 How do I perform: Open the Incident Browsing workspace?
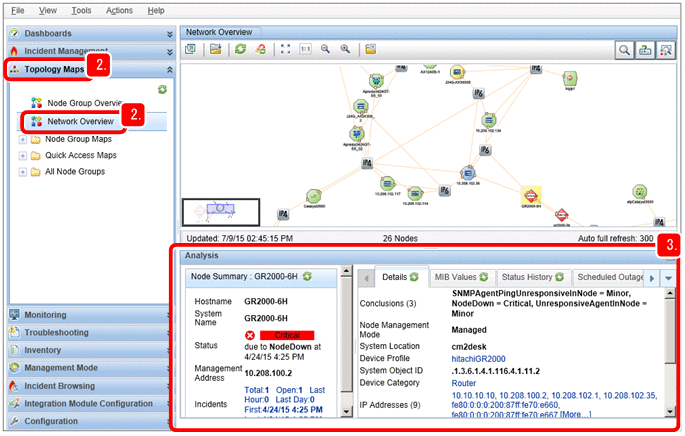(x=89, y=386)
